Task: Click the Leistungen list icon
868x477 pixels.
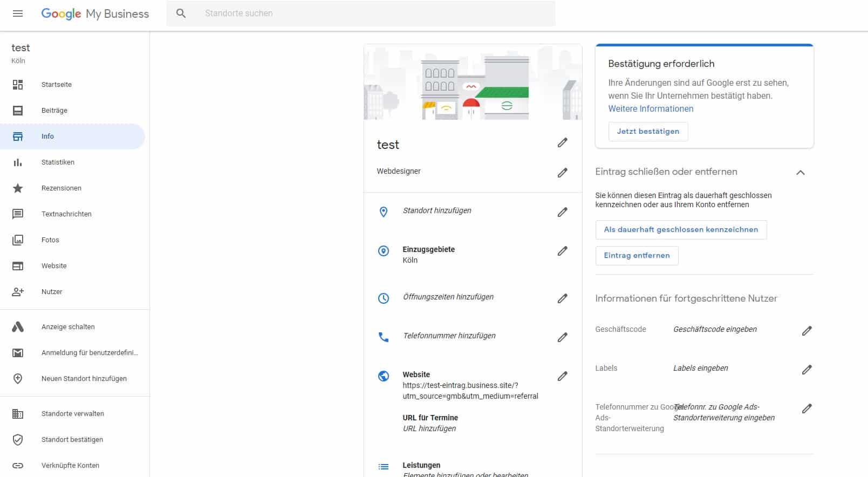Action: point(384,467)
